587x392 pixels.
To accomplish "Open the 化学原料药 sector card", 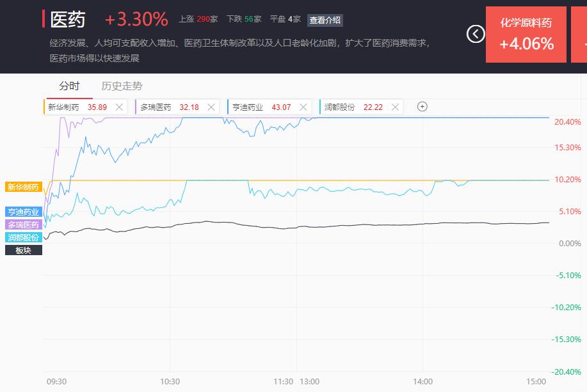I will 526,35.
